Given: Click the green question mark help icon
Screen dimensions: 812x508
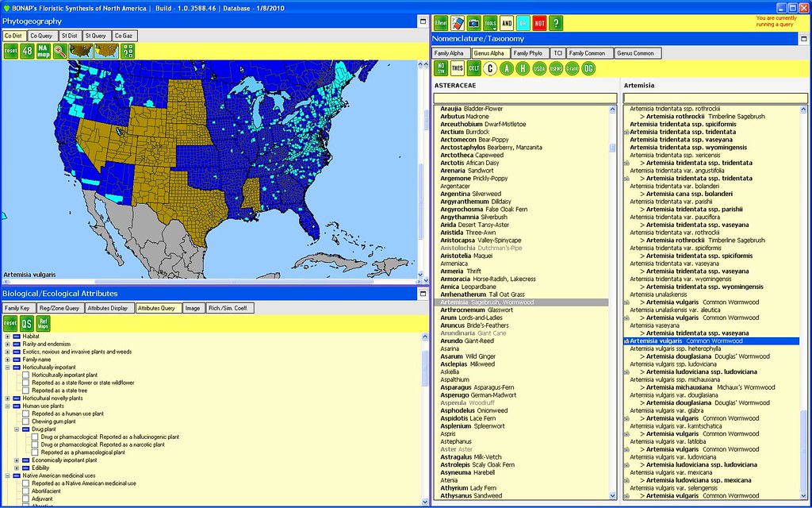Looking at the screenshot, I should 556,23.
